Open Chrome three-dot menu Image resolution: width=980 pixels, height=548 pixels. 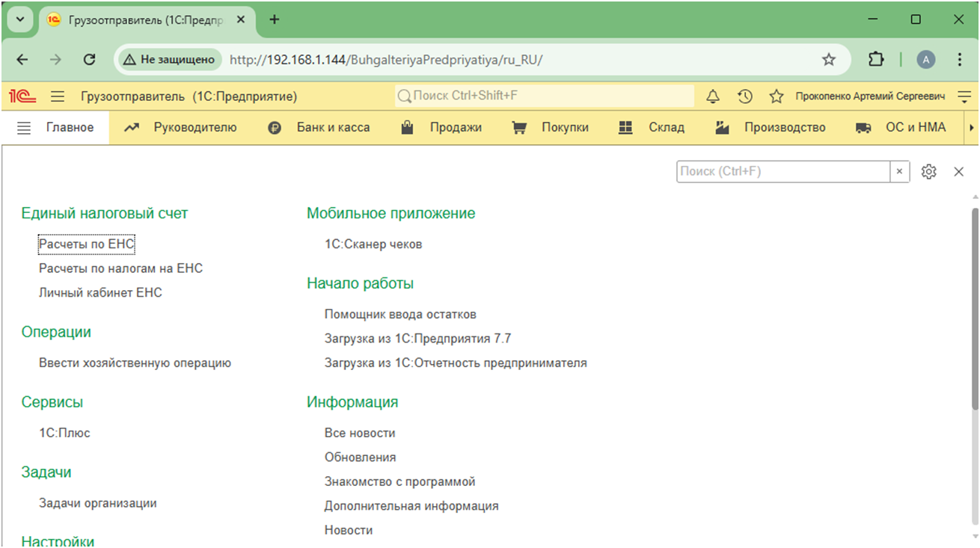(960, 60)
